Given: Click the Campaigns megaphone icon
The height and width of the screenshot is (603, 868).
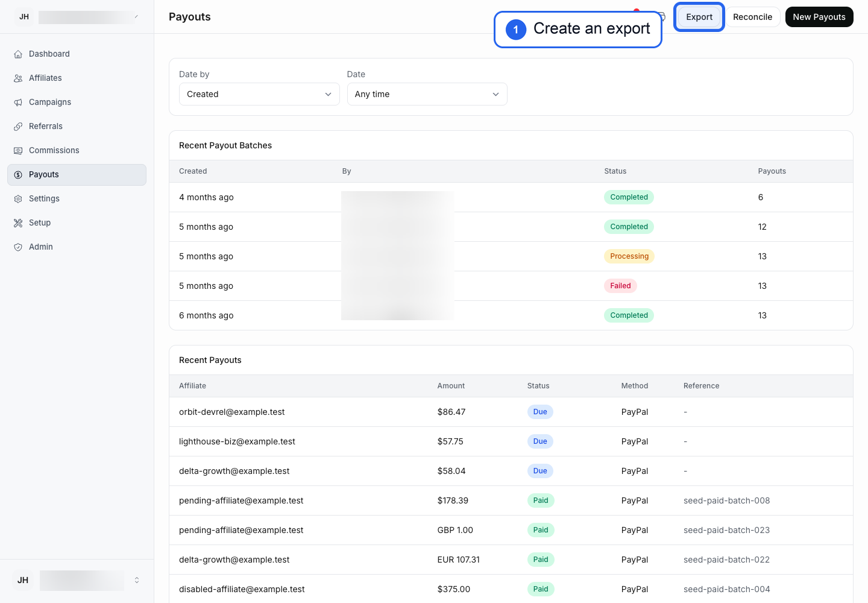Looking at the screenshot, I should [x=18, y=103].
